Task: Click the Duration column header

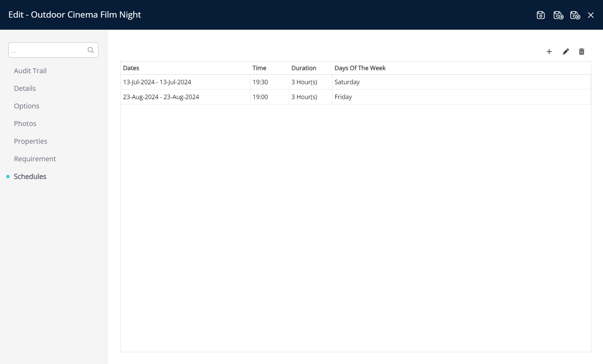Action: (304, 68)
